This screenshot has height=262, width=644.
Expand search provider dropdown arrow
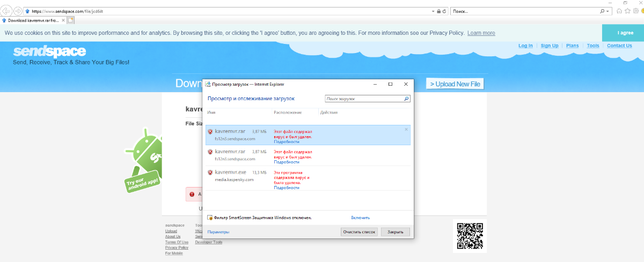click(x=608, y=11)
